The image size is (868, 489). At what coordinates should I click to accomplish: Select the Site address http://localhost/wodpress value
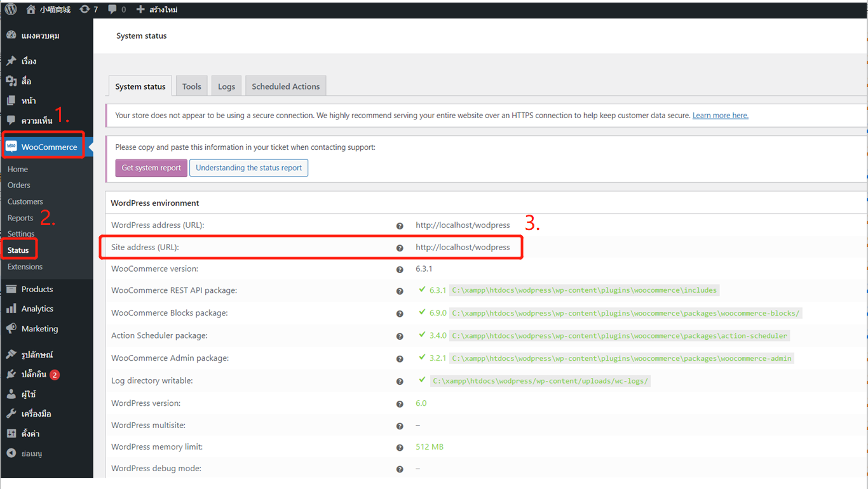tap(463, 247)
